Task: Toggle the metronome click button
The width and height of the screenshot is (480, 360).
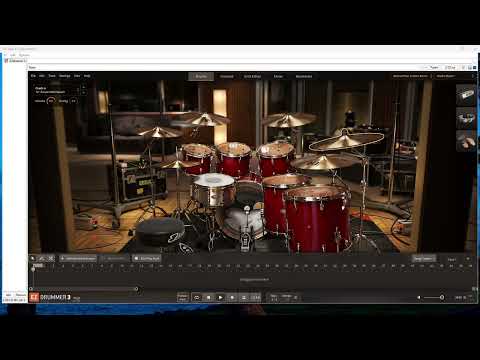Action: (x=244, y=297)
